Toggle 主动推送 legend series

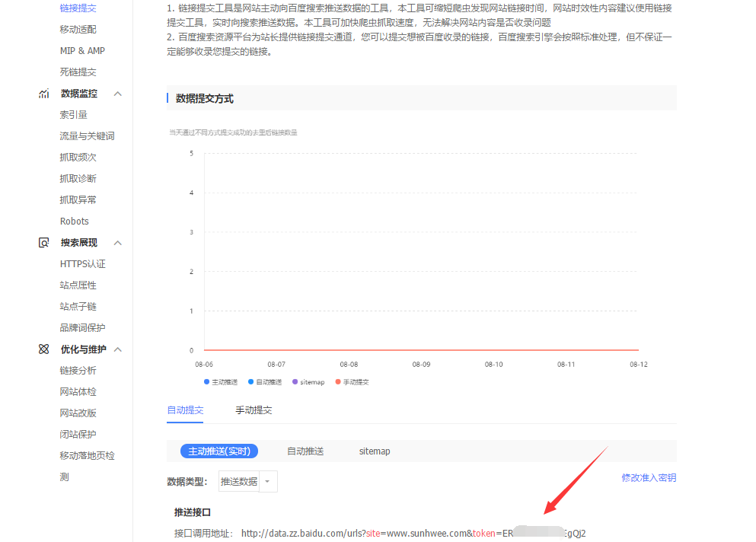point(221,382)
